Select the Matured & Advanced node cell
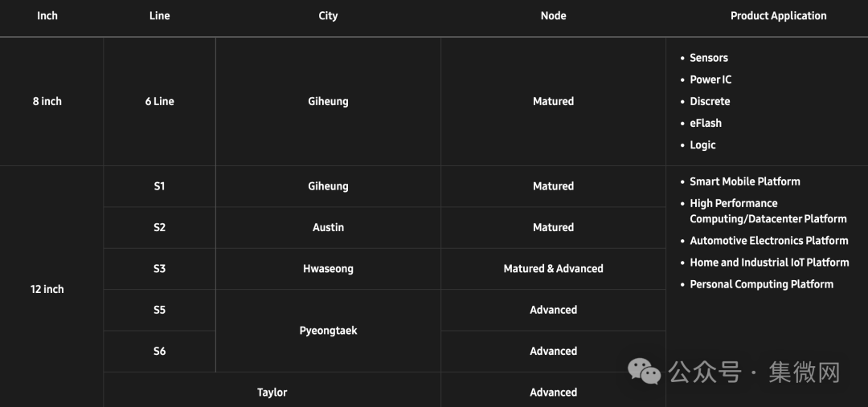Viewport: 868px width, 407px height. click(x=553, y=269)
